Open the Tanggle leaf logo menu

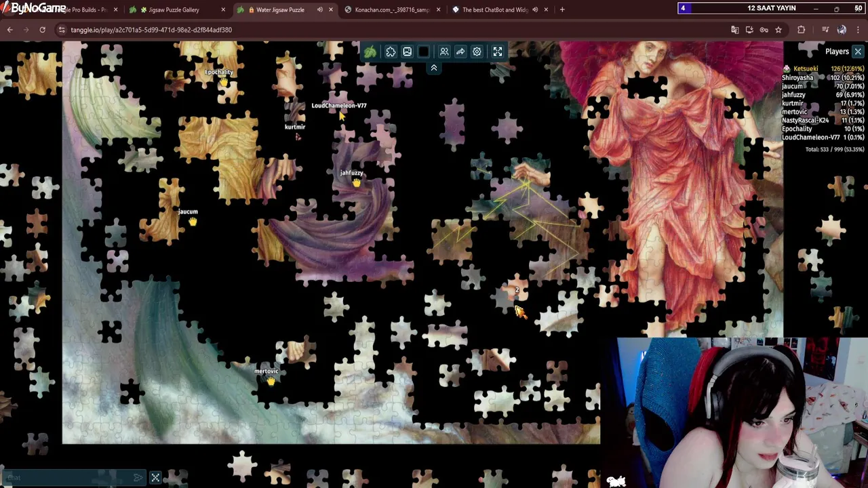[370, 52]
